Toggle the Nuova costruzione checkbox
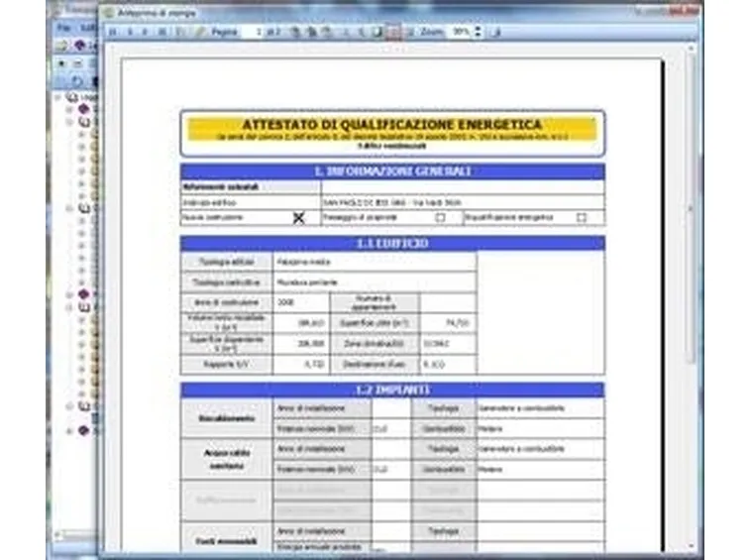750x560 pixels. (x=298, y=218)
